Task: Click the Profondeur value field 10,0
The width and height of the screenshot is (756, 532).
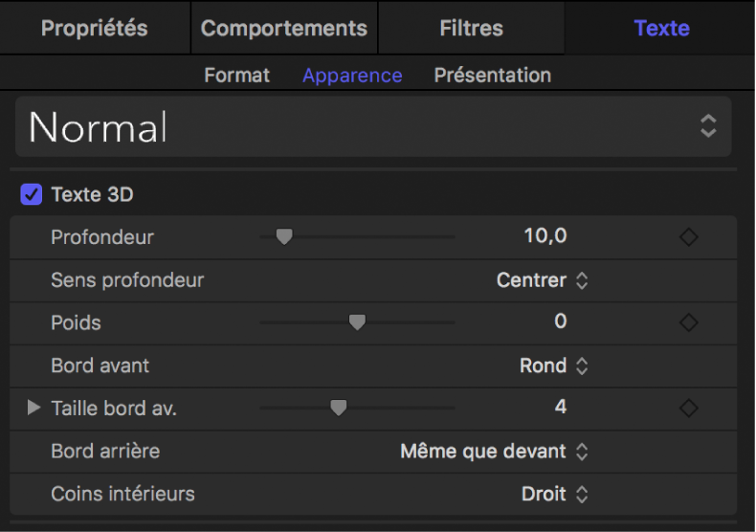Action: pyautogui.click(x=545, y=236)
